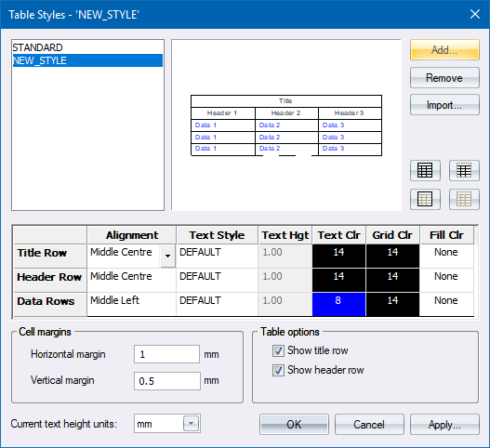Click the Title Row grid colour swatch
Screen dimensions: 490x448
[392, 256]
